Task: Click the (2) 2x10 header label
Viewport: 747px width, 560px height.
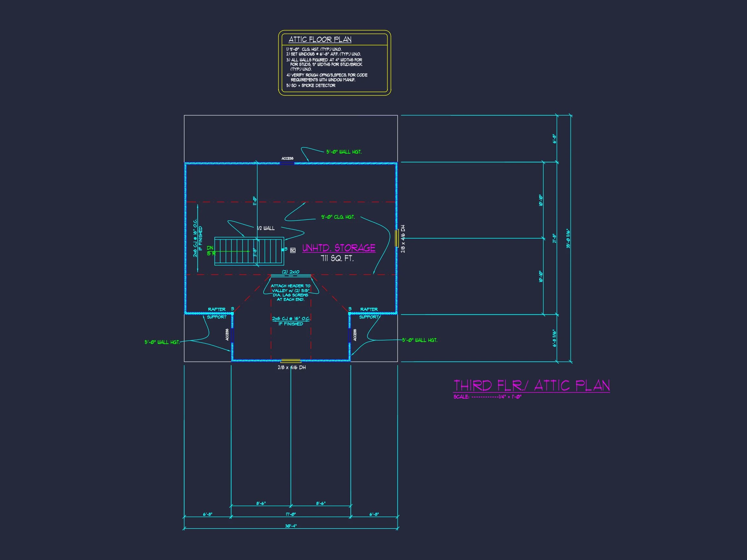Action: tap(291, 272)
